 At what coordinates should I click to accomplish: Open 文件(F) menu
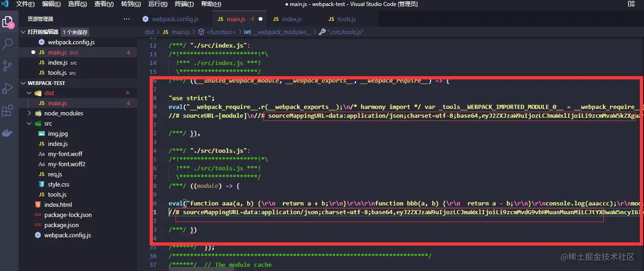[25, 4]
